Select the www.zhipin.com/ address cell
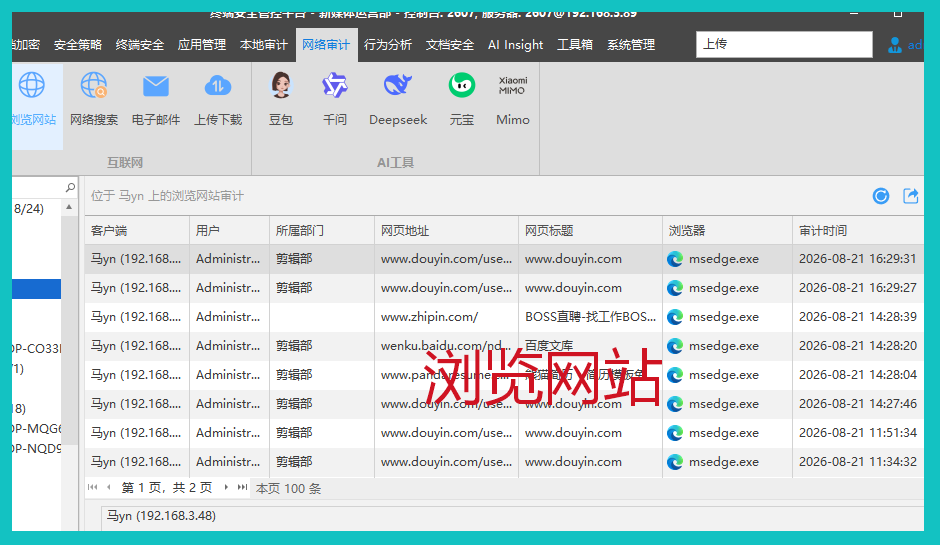This screenshot has width=940, height=545. [x=447, y=317]
